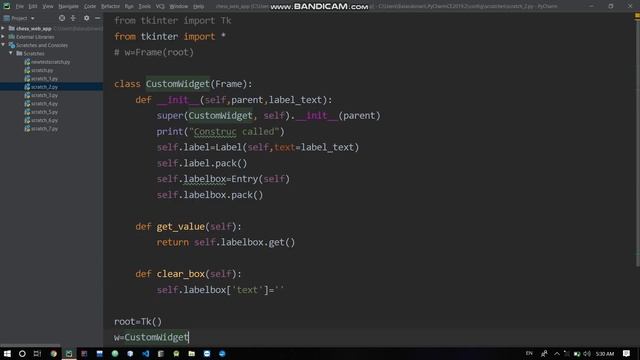Viewport: 640px width, 360px height.
Task: Open the Edit menu
Action: pos(33,7)
